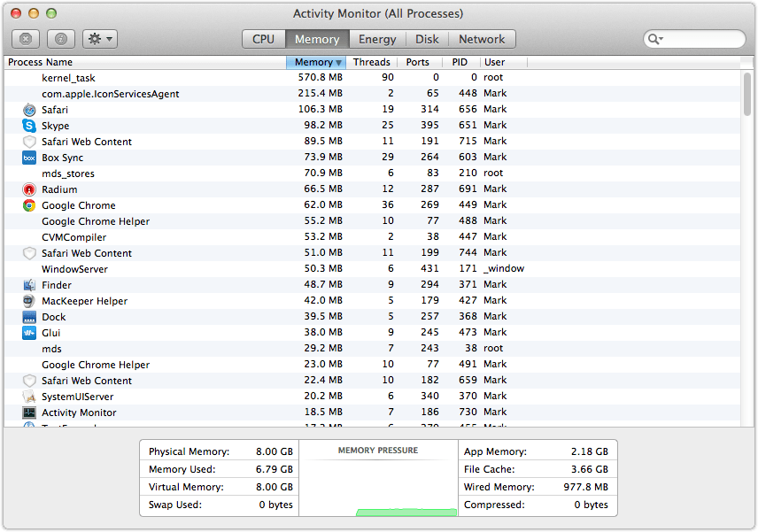Click the 106.3 MB Safari memory value

(x=320, y=109)
